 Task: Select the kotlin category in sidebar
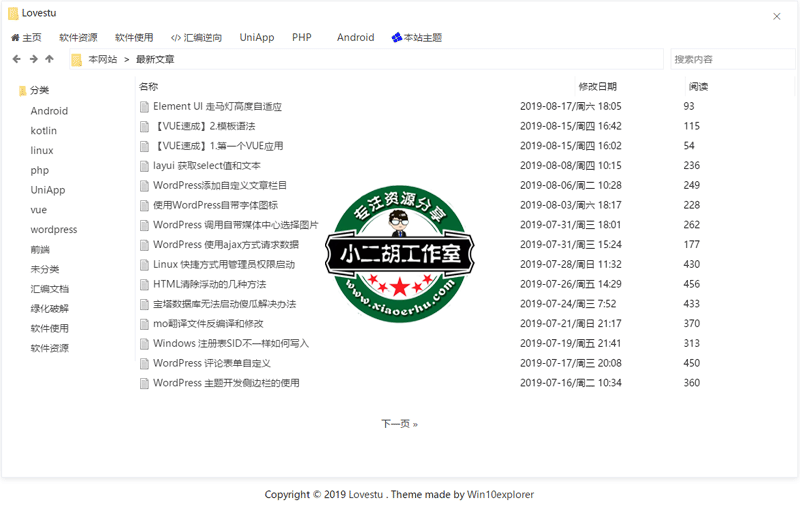(43, 131)
